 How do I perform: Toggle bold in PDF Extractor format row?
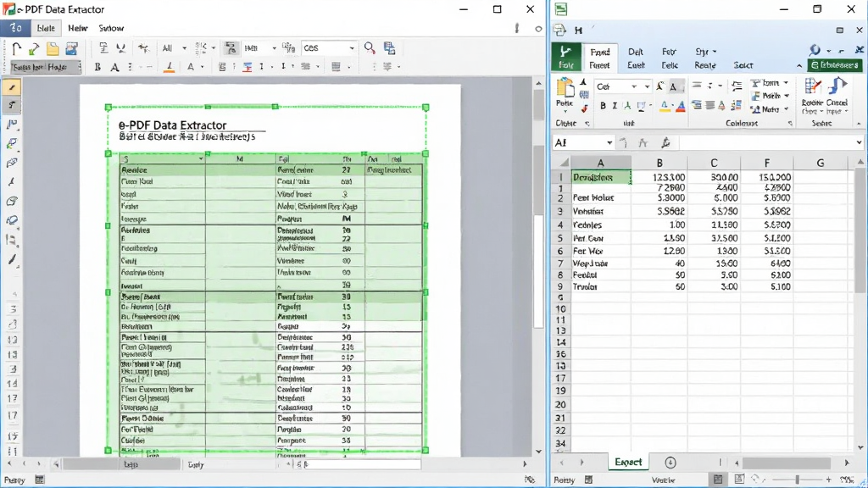click(98, 67)
